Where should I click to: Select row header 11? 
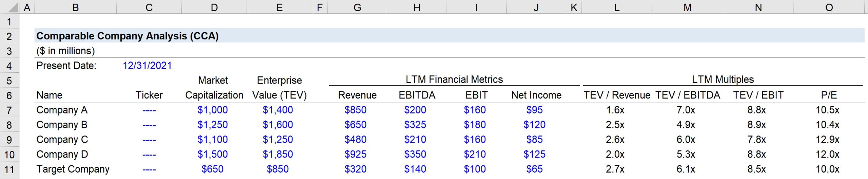(9, 169)
